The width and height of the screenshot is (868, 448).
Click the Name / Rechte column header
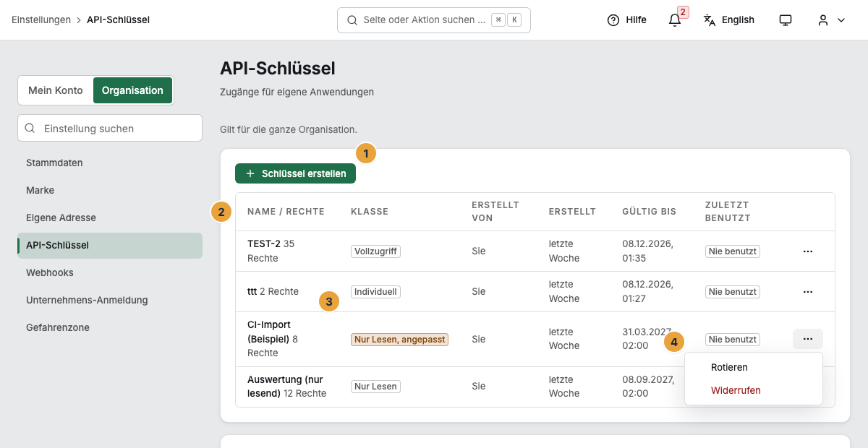click(286, 212)
